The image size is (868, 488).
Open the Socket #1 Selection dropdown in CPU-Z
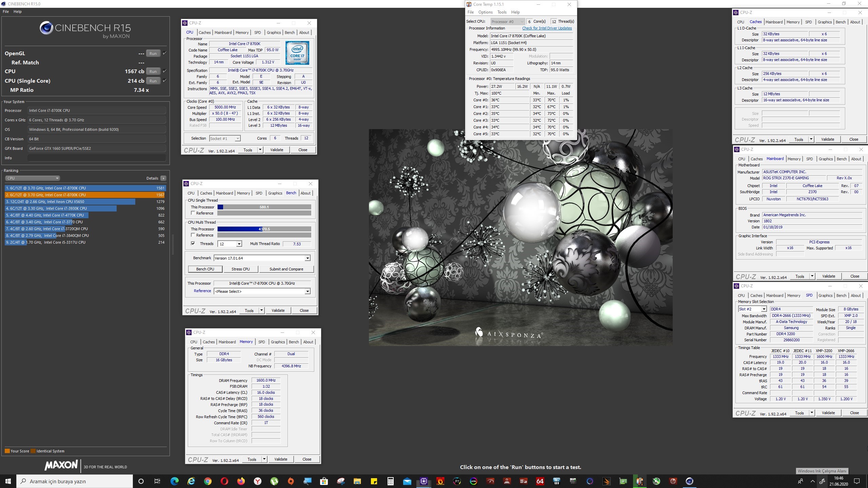(225, 138)
